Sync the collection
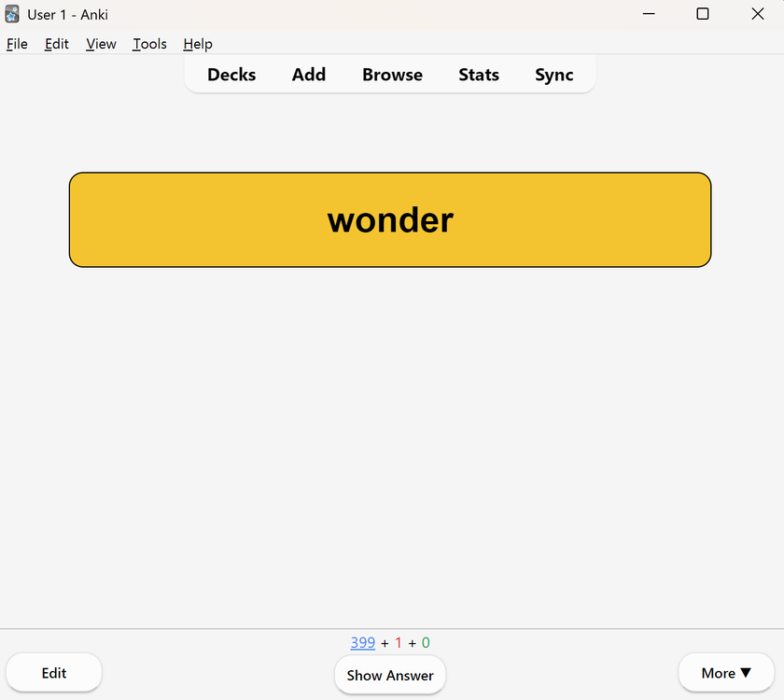Image resolution: width=784 pixels, height=700 pixels. (554, 75)
